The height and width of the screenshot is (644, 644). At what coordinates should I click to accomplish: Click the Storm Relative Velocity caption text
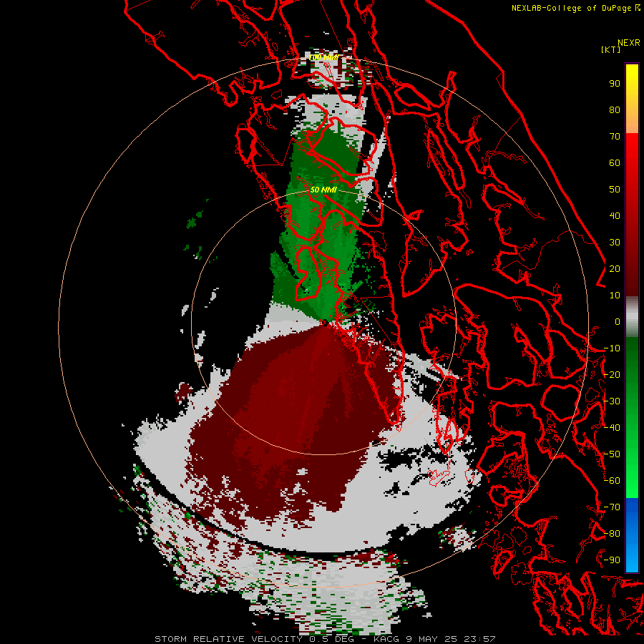pyautogui.click(x=325, y=639)
